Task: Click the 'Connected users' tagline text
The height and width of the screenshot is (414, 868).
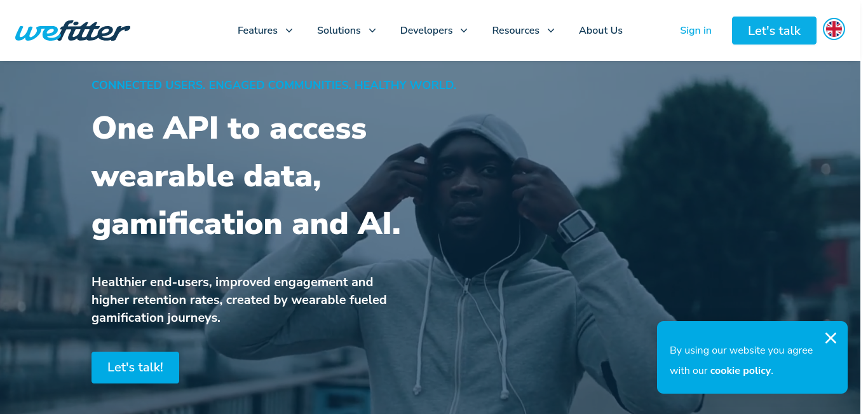Action: (x=273, y=85)
